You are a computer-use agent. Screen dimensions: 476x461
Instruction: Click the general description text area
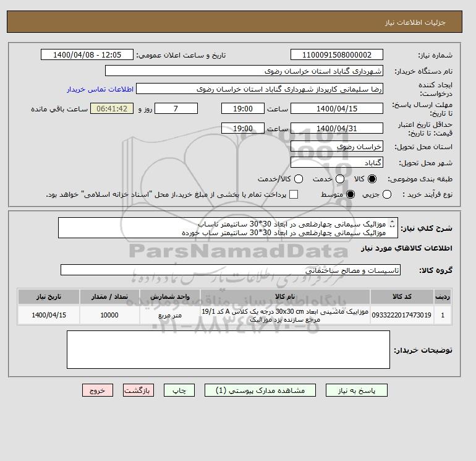[228, 228]
